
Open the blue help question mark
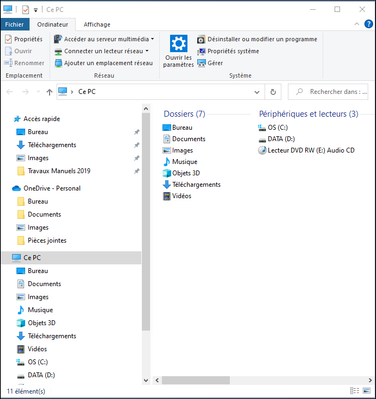[368, 24]
